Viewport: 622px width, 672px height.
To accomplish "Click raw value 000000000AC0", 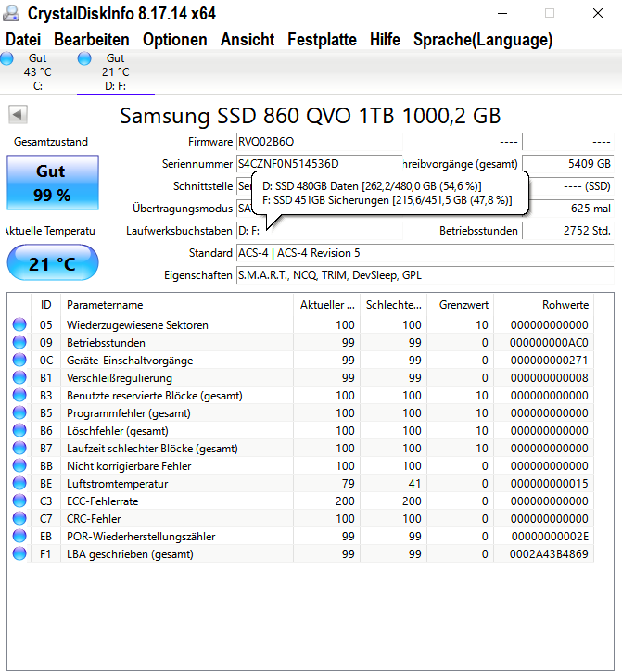I will 549,343.
